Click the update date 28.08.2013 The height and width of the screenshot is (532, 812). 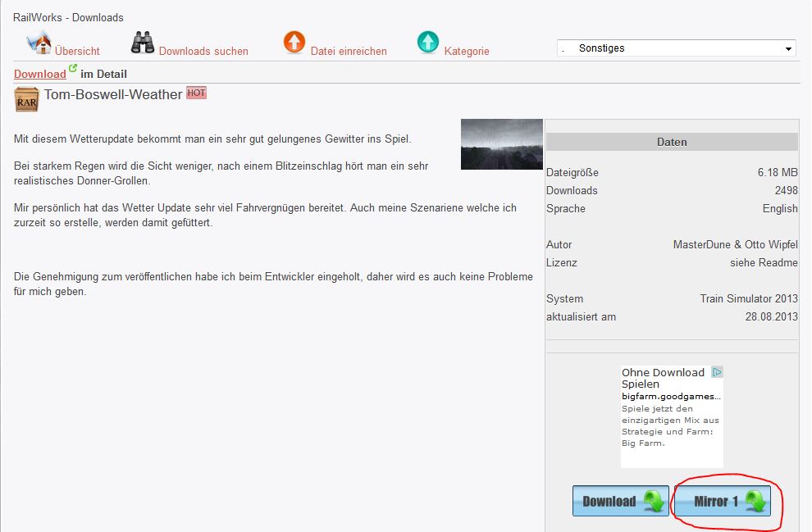772,316
